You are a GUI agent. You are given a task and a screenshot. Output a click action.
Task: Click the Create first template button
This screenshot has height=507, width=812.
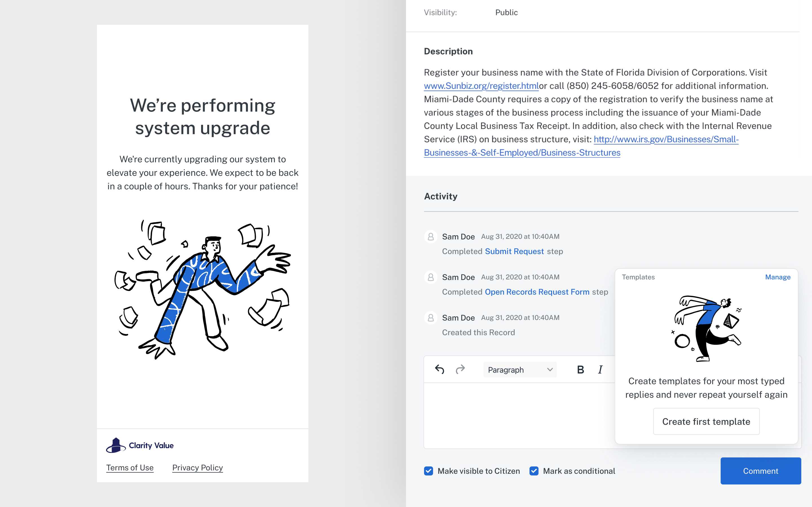pos(706,421)
